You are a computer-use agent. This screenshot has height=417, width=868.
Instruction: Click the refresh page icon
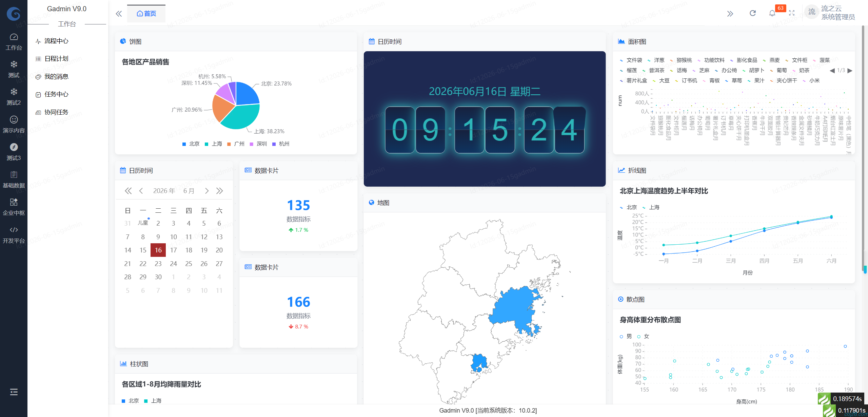pos(753,13)
